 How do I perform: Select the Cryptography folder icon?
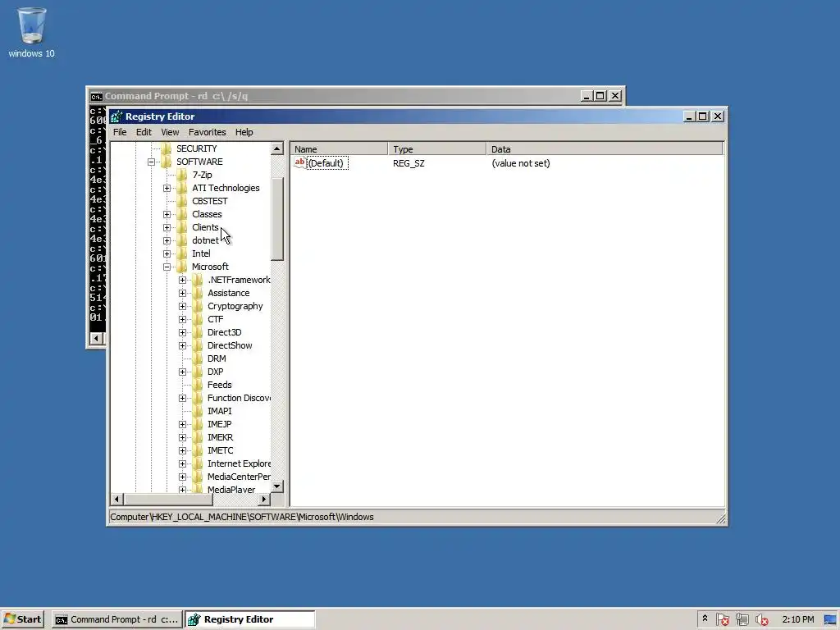(198, 306)
